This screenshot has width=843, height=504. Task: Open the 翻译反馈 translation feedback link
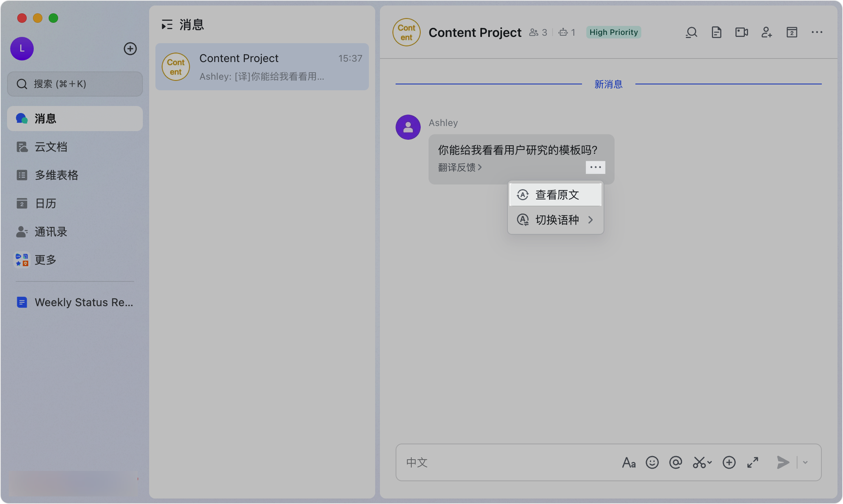point(460,168)
